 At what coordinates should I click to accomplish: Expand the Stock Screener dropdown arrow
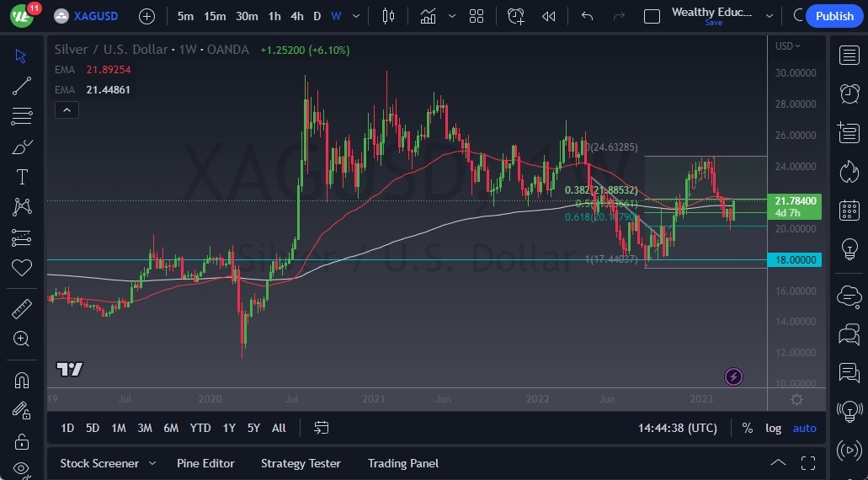[152, 463]
